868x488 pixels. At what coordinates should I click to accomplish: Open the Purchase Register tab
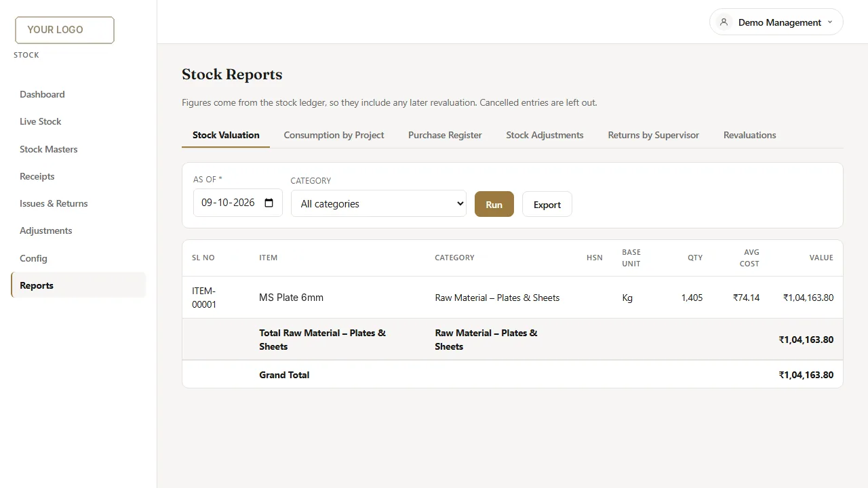point(445,135)
